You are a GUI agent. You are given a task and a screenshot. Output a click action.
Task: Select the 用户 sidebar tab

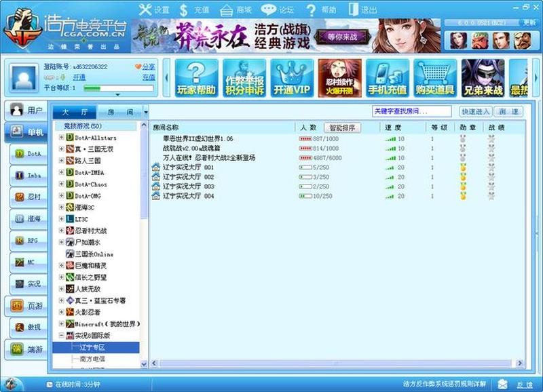(26, 110)
